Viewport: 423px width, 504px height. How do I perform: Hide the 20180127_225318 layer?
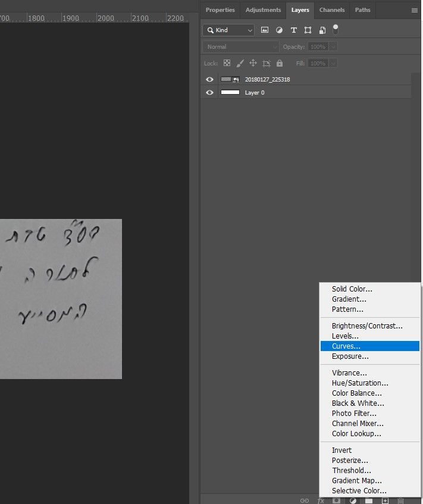pos(209,79)
